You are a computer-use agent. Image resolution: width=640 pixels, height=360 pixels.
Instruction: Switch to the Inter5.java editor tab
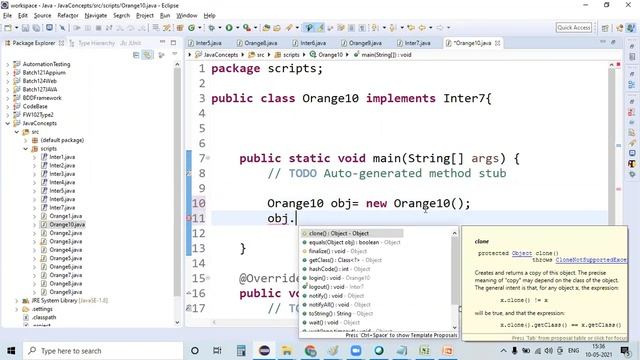[205, 43]
